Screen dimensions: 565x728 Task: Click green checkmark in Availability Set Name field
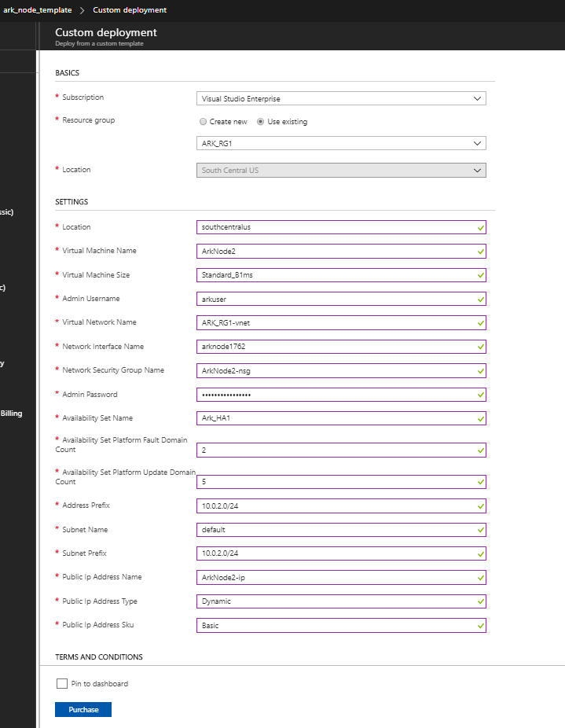pos(479,418)
